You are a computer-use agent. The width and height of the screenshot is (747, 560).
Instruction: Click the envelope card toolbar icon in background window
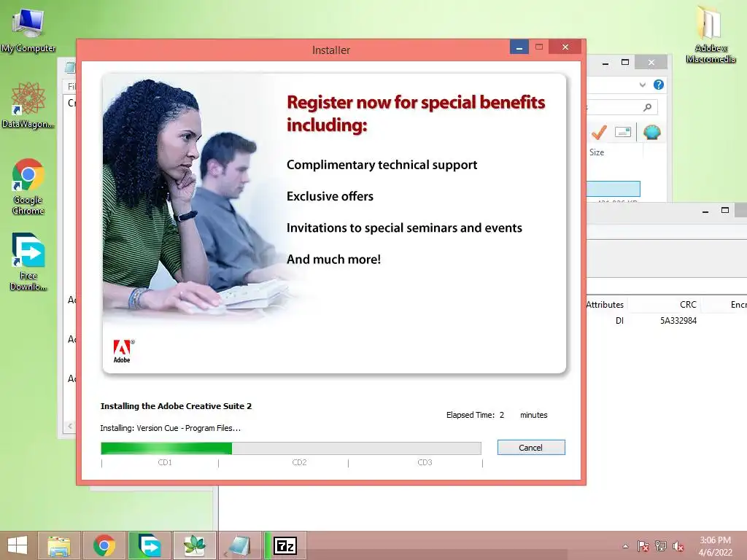pyautogui.click(x=623, y=132)
